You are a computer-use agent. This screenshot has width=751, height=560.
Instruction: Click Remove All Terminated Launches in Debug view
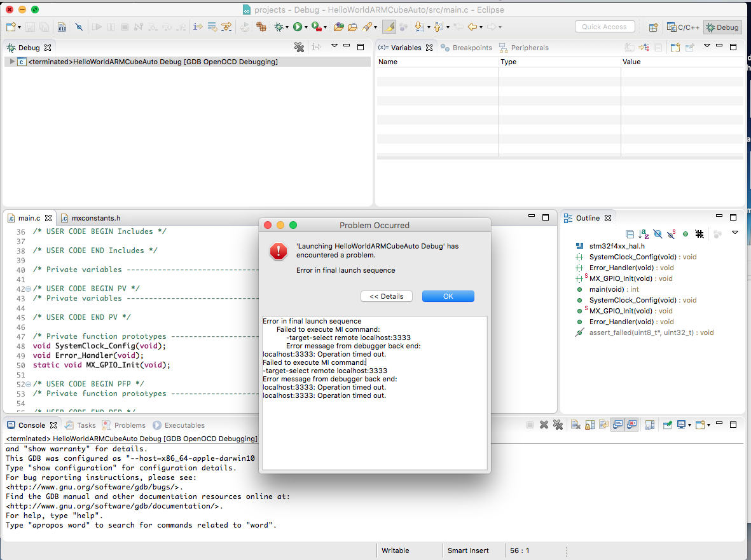point(299,47)
